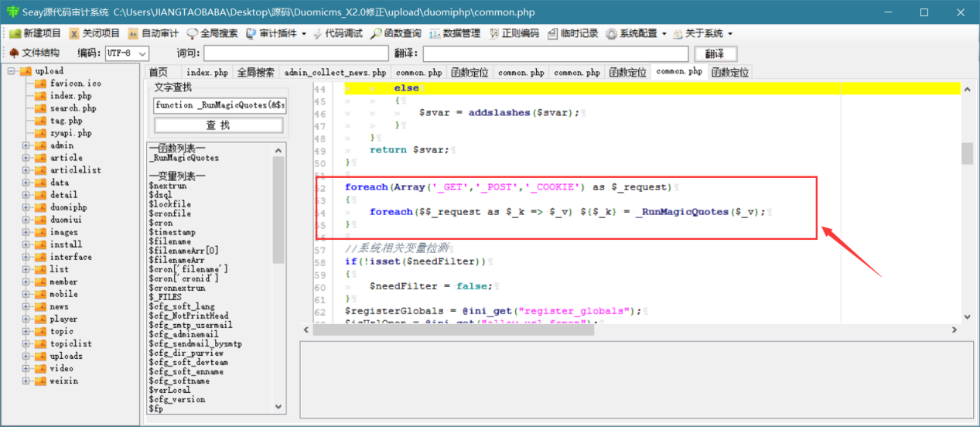The height and width of the screenshot is (427, 980).
Task: Expand the weixin folder node
Action: pos(26,380)
